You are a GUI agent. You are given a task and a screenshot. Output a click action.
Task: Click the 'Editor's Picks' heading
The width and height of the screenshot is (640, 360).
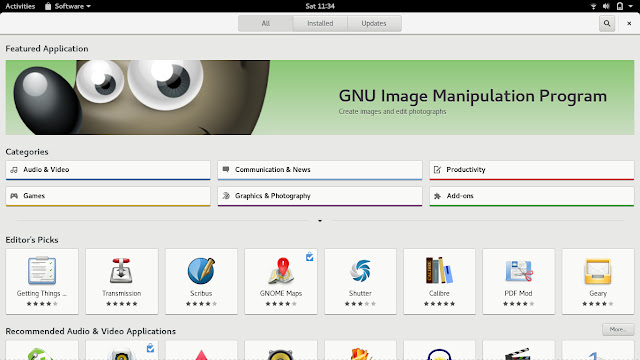click(32, 240)
